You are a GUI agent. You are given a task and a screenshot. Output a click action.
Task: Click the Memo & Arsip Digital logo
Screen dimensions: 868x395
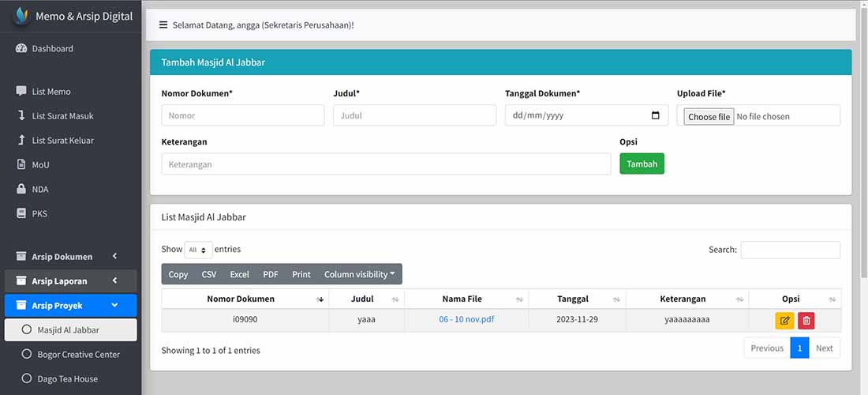coord(21,16)
